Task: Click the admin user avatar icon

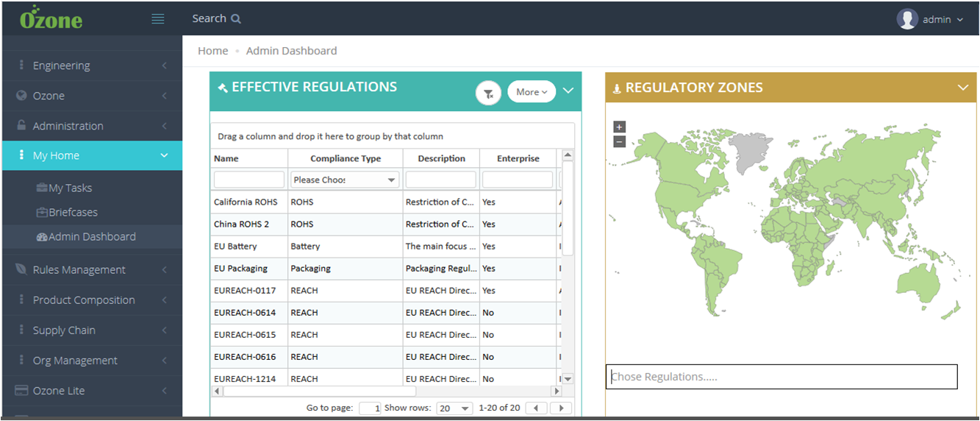Action: click(907, 19)
